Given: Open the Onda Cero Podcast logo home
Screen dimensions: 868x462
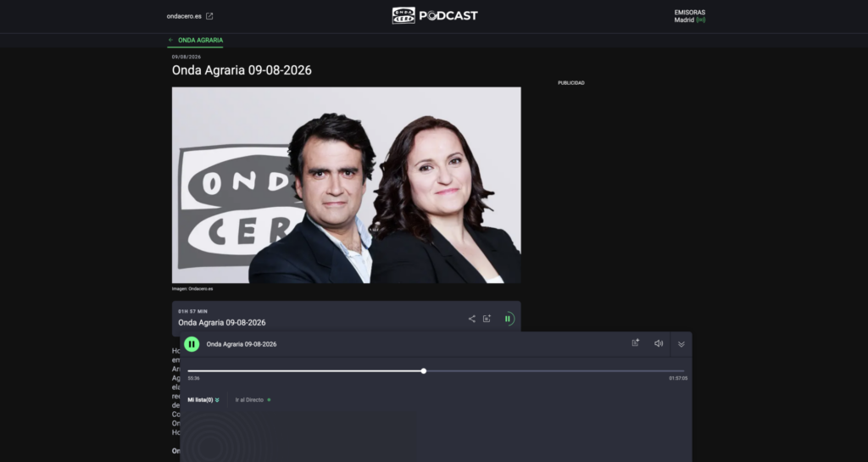Looking at the screenshot, I should coord(435,15).
